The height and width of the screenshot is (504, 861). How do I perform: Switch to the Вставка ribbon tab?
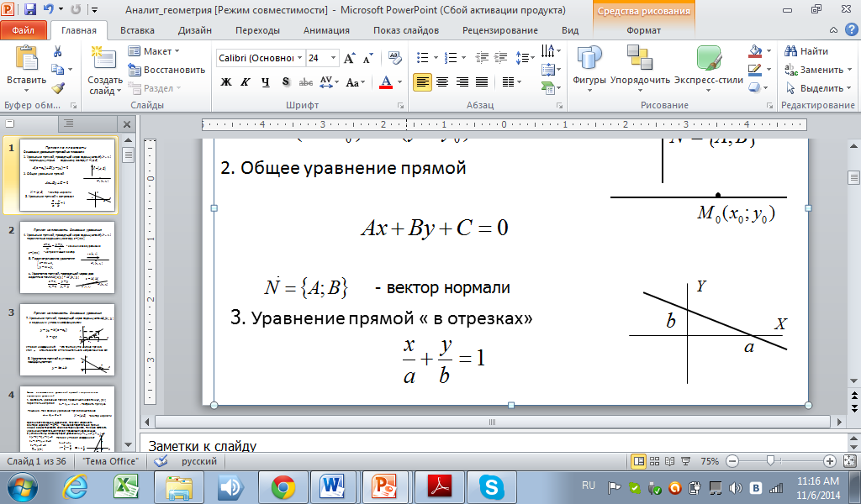pyautogui.click(x=137, y=30)
